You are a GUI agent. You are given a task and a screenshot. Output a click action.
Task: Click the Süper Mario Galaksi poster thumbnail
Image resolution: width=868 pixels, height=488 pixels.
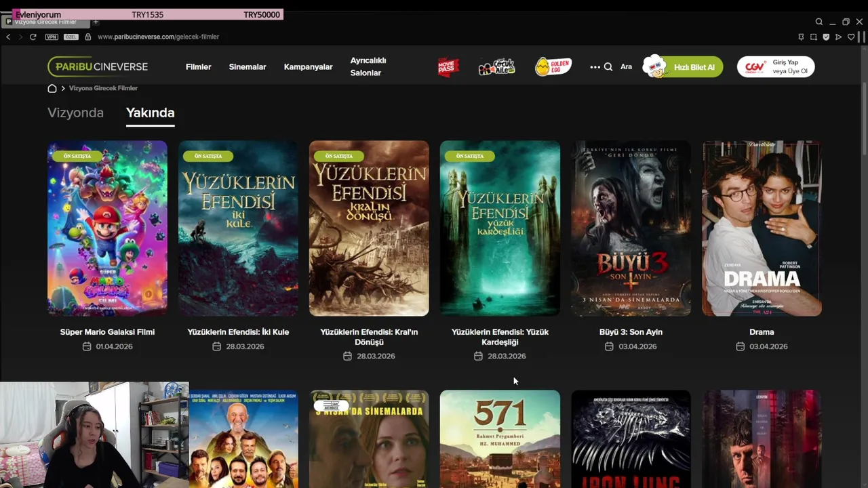[x=107, y=228]
